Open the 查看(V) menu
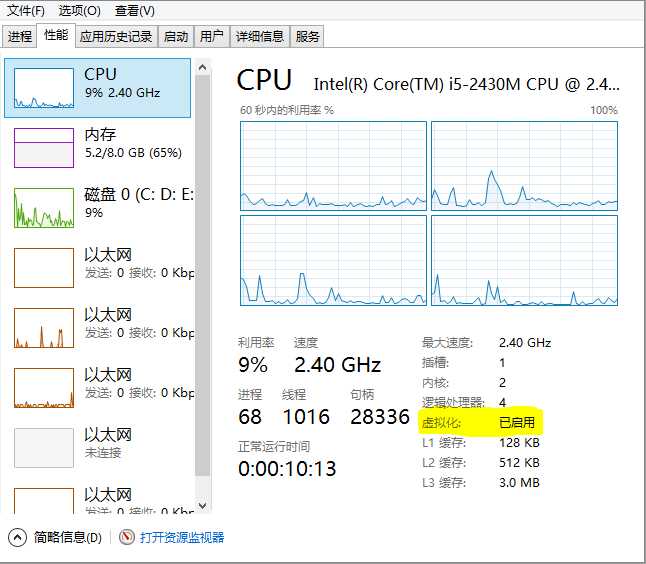The width and height of the screenshot is (646, 564). tap(134, 11)
